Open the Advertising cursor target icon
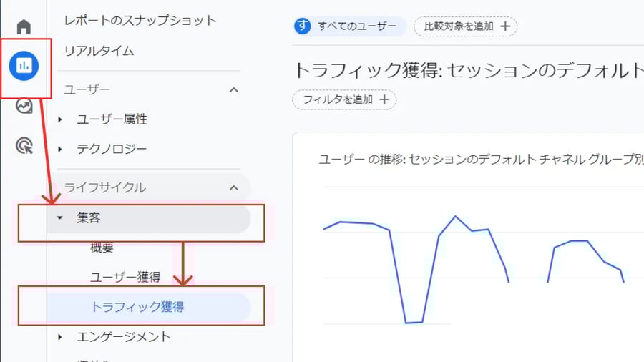Image resolution: width=644 pixels, height=362 pixels. coord(24,146)
